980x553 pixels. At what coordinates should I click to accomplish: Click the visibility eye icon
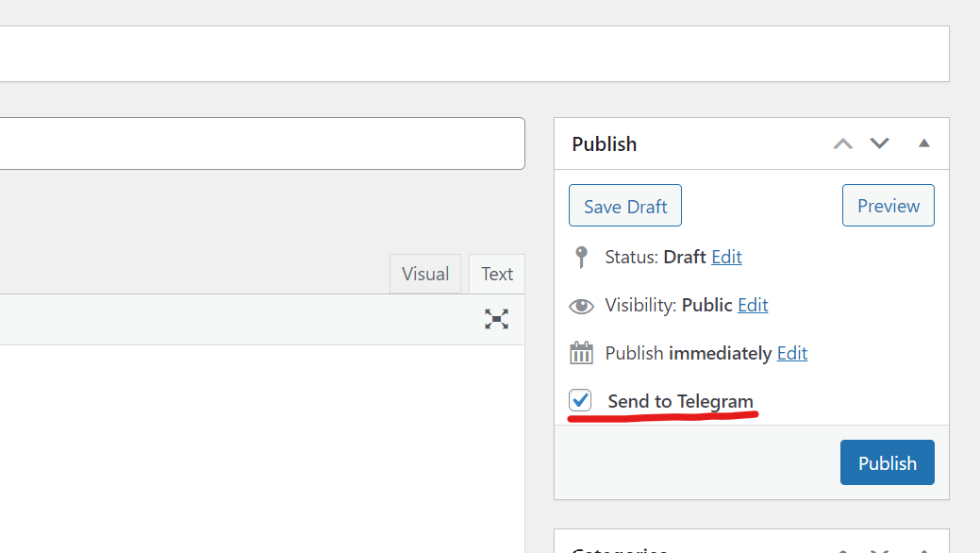(581, 306)
